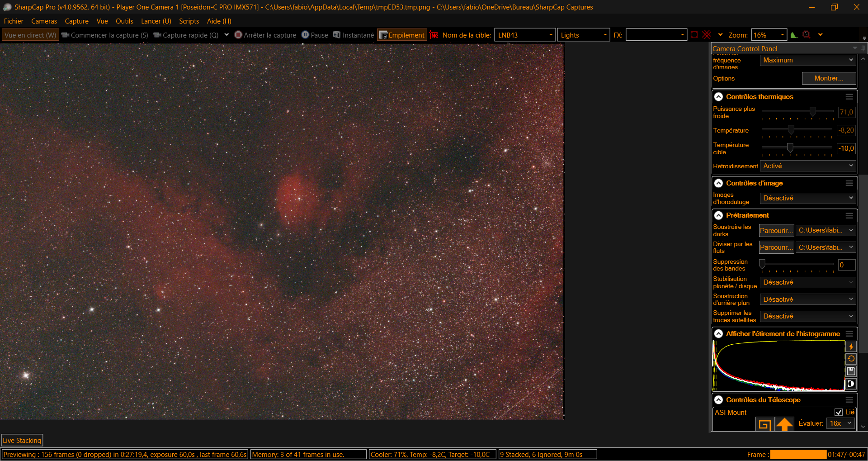Open the Scripts menu
The height and width of the screenshot is (461, 868).
pyautogui.click(x=189, y=21)
